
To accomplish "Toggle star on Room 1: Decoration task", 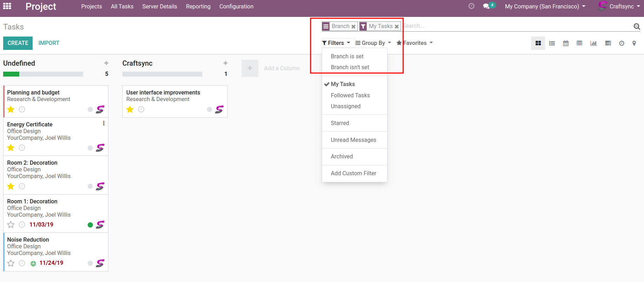I will 11,224.
